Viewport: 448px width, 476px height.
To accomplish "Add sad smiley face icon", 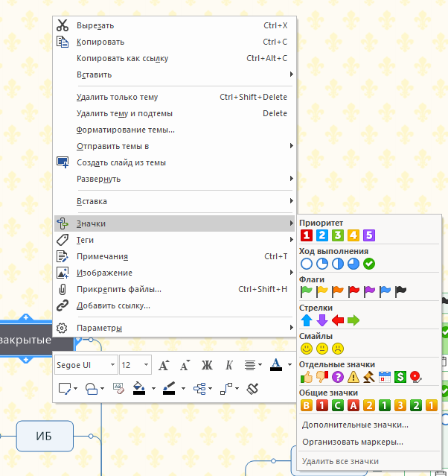I will pyautogui.click(x=338, y=349).
